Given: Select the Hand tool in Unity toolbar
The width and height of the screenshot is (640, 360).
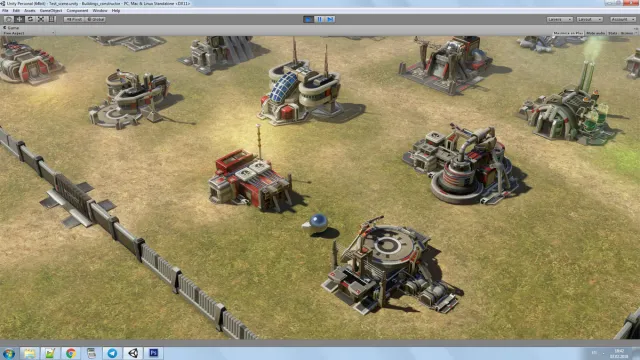Looking at the screenshot, I should point(8,19).
